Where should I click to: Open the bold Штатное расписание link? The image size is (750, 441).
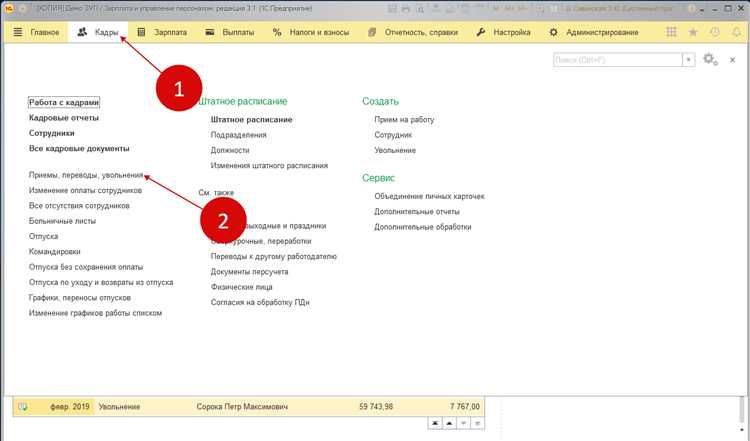tap(252, 120)
